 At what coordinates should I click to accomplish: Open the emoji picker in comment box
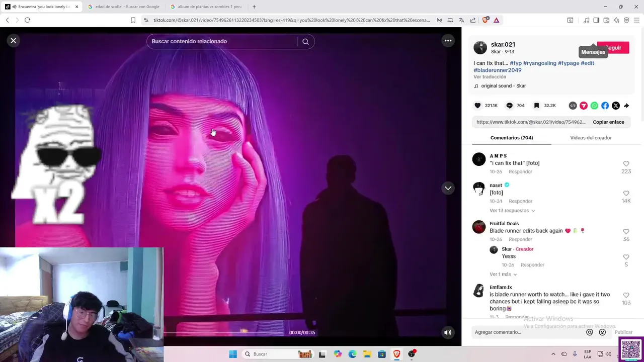[x=602, y=332]
